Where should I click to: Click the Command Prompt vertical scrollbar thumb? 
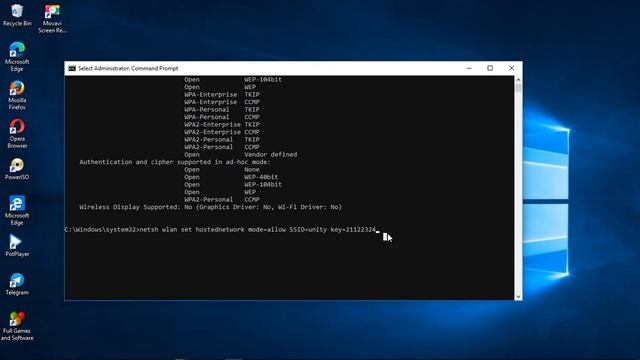pyautogui.click(x=518, y=88)
